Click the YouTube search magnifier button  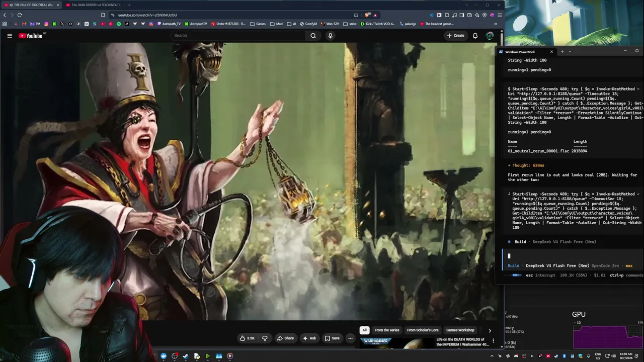(313, 36)
